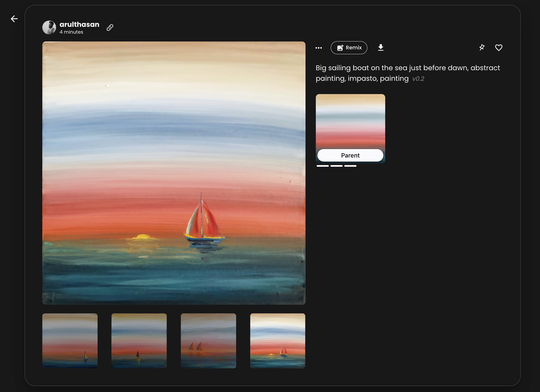540x392 pixels.
Task: Open the three-dot more options menu
Action: click(319, 48)
